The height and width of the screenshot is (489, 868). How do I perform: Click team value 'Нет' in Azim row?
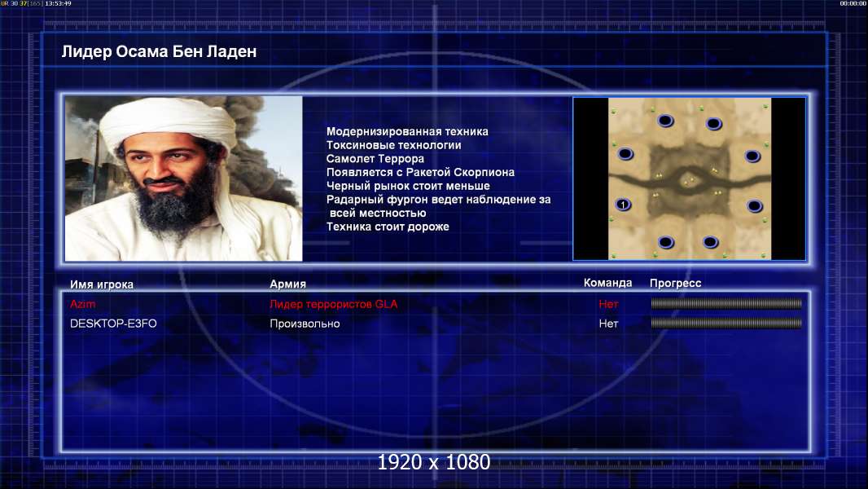tap(608, 304)
